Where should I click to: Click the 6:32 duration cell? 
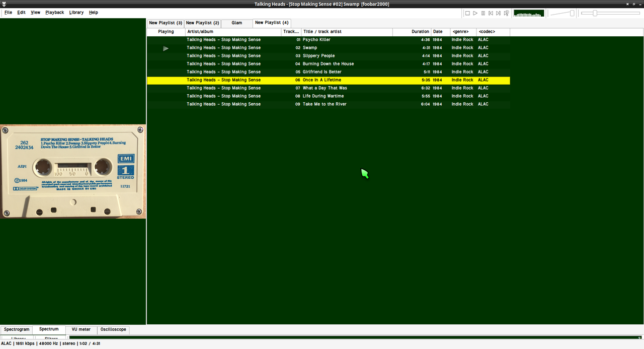point(425,88)
